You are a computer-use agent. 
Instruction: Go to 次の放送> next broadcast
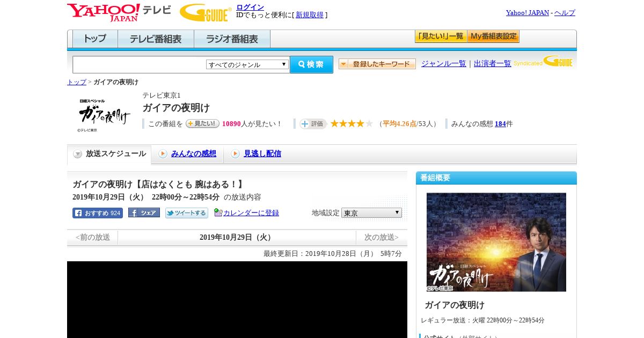click(382, 237)
